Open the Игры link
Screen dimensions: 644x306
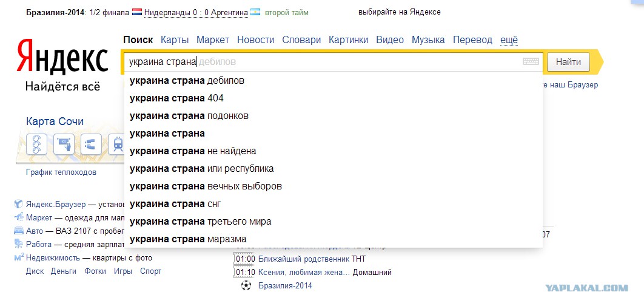123,271
